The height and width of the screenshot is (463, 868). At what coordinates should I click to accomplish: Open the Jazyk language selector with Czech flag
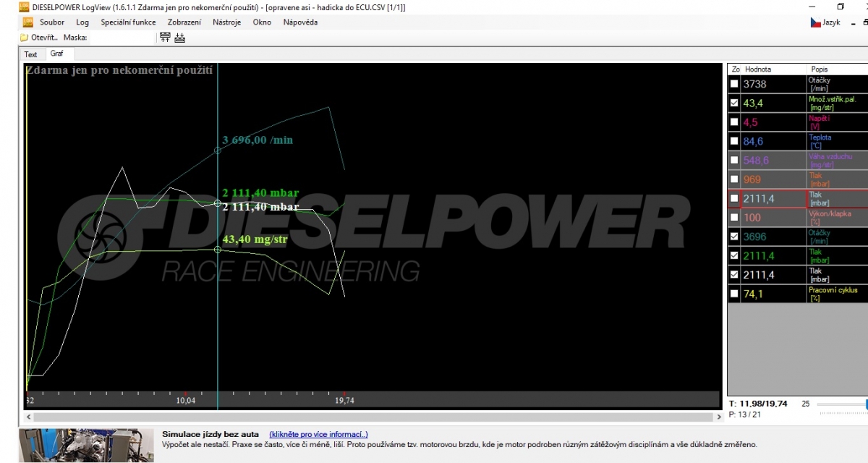click(x=825, y=22)
